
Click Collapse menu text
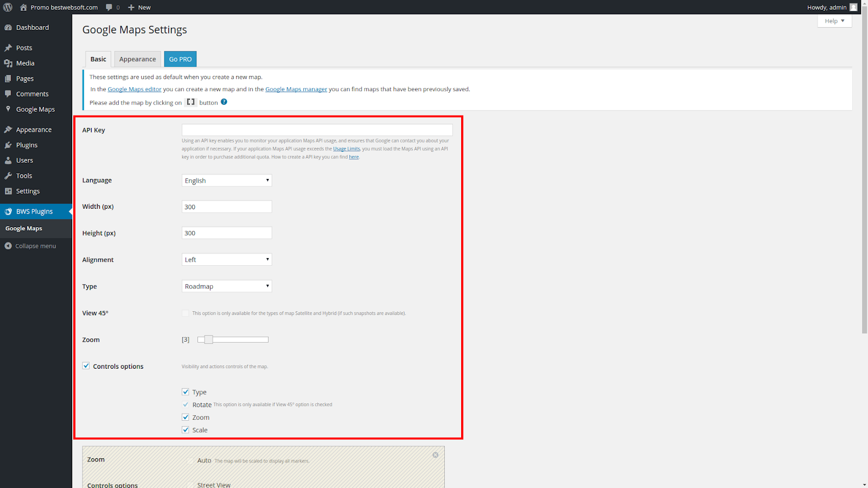tap(36, 246)
